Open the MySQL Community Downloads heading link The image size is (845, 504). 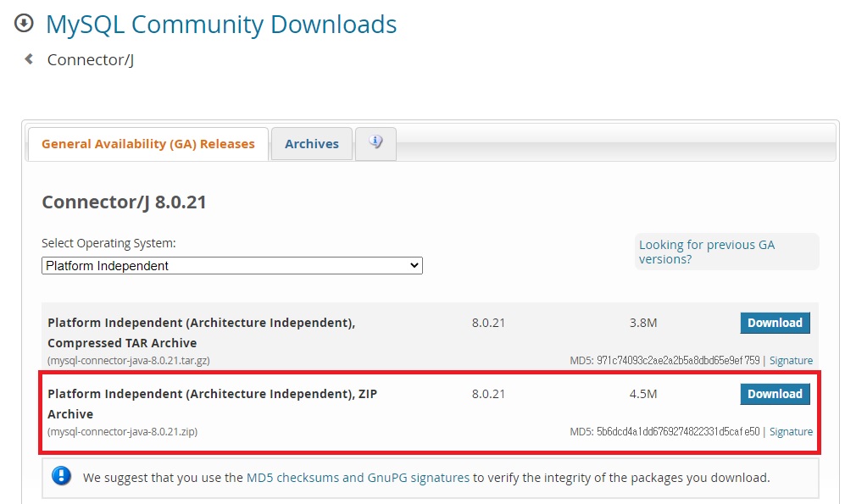(221, 25)
